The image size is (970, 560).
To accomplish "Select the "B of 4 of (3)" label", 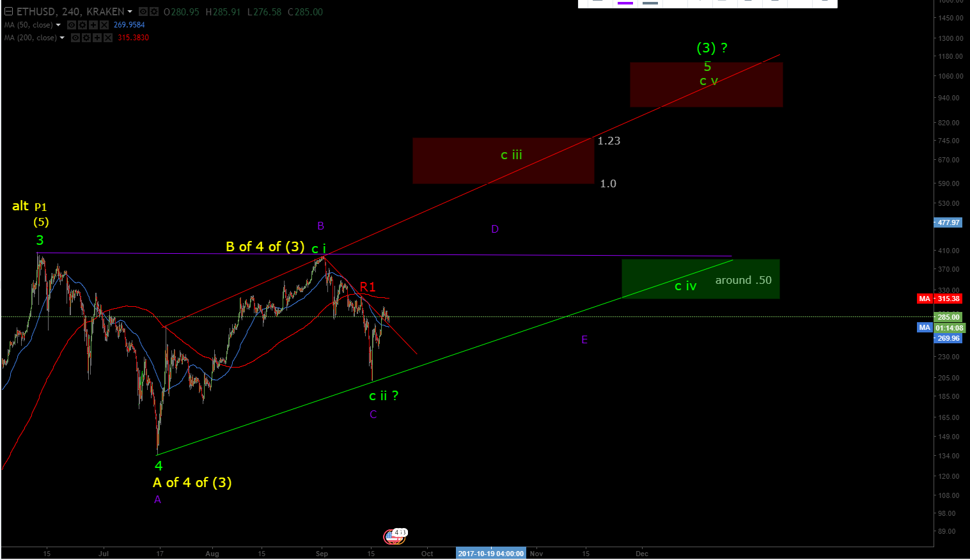I will 265,247.
